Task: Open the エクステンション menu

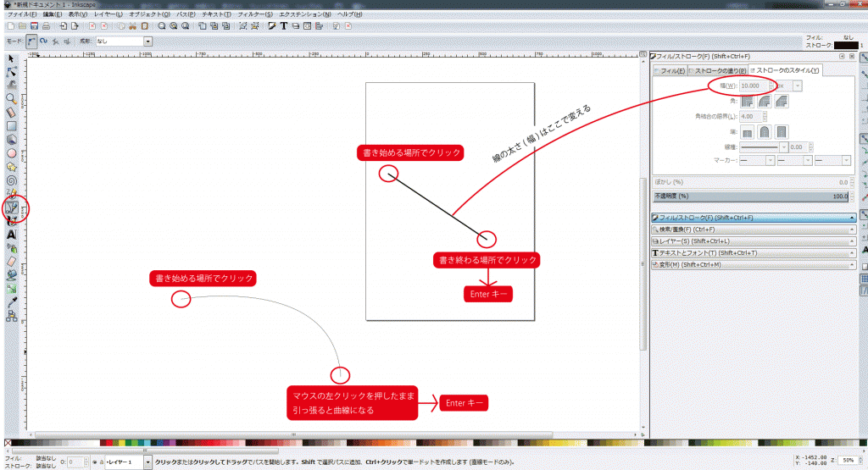Action: coord(305,14)
